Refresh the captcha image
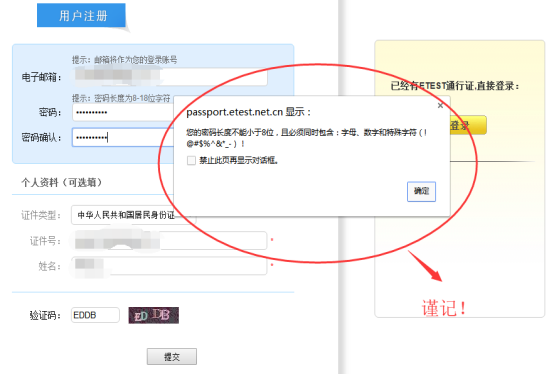Image resolution: width=554 pixels, height=375 pixels. [154, 315]
